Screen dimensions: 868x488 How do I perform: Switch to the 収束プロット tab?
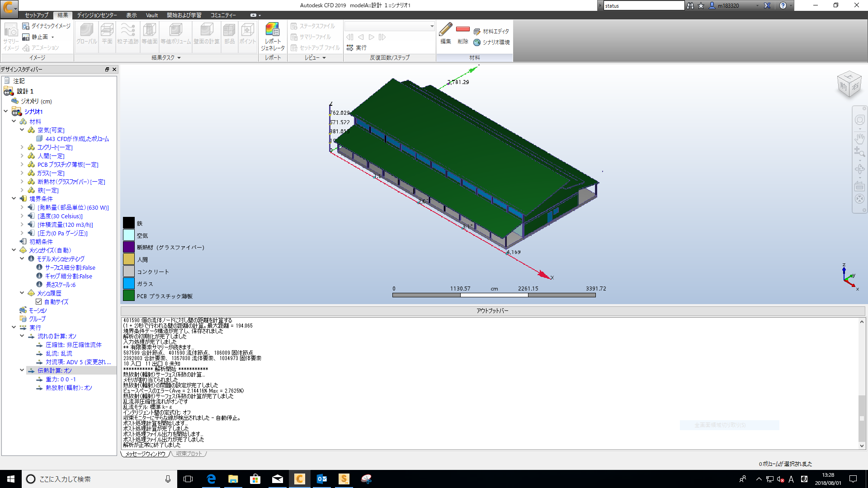click(x=189, y=454)
